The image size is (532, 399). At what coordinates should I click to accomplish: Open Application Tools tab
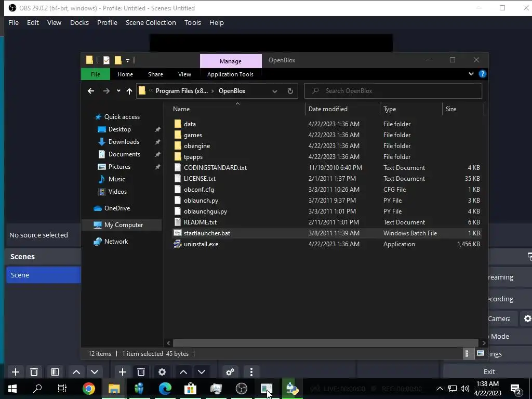tap(230, 74)
